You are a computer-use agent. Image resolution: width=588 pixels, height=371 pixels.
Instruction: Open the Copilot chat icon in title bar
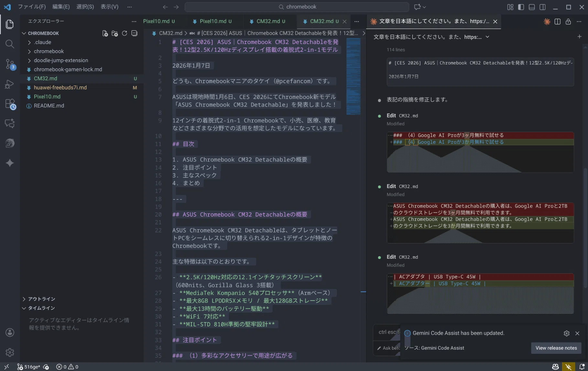pyautogui.click(x=417, y=7)
